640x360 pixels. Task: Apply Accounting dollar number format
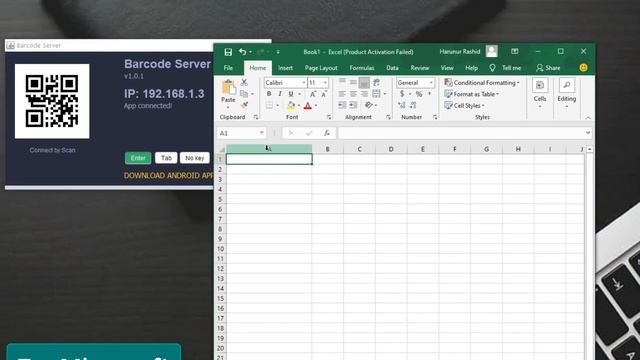tap(402, 94)
